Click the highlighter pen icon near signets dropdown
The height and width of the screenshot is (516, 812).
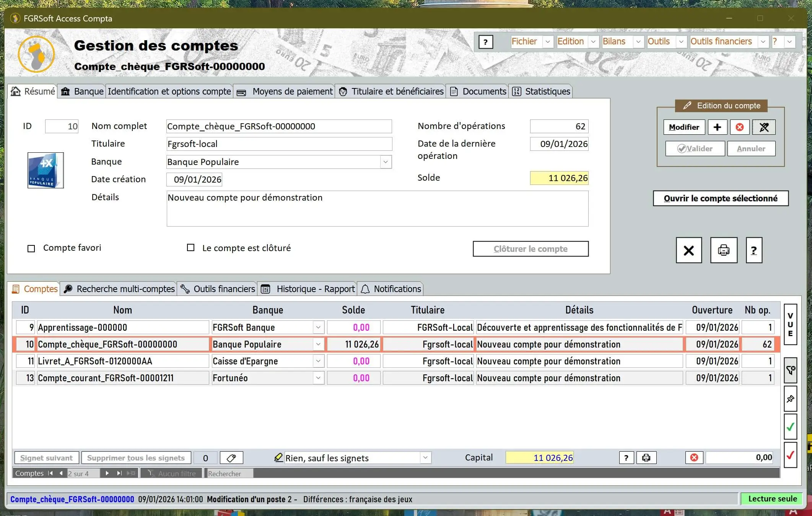pos(278,457)
